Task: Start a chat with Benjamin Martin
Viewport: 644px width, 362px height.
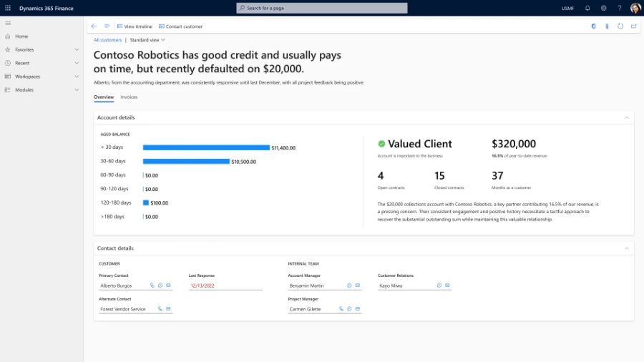Action: [349, 285]
